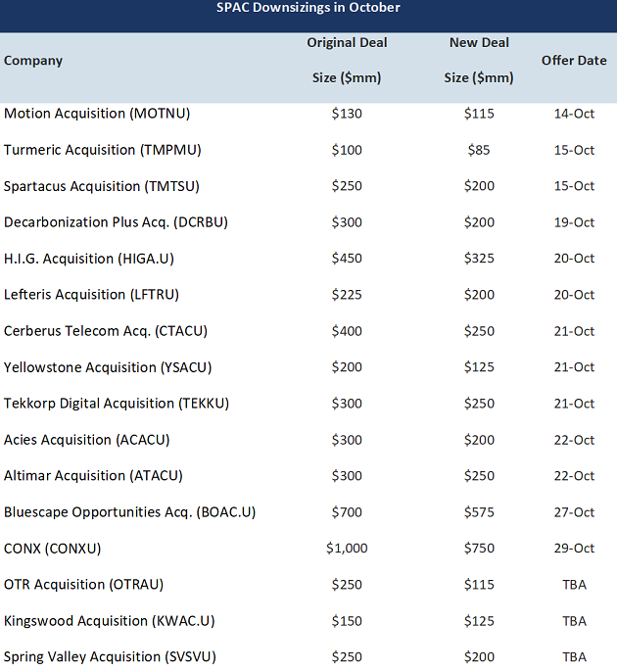
Task: Select Yellowstone's $125 new deal size
Action: click(479, 367)
